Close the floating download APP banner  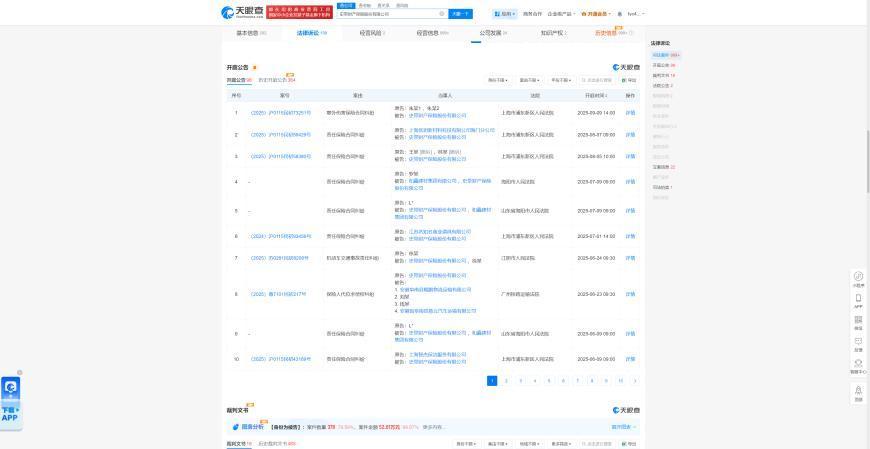[x=19, y=373]
